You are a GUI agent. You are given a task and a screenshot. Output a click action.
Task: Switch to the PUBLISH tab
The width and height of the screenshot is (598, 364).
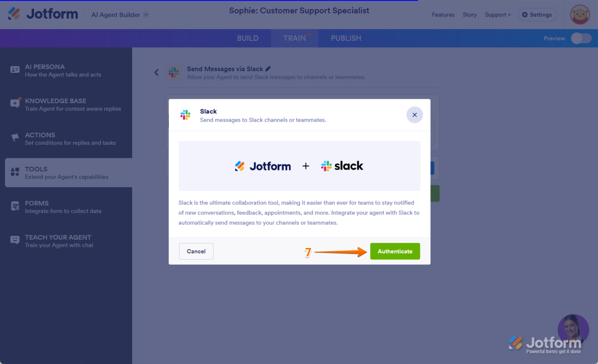pyautogui.click(x=346, y=38)
